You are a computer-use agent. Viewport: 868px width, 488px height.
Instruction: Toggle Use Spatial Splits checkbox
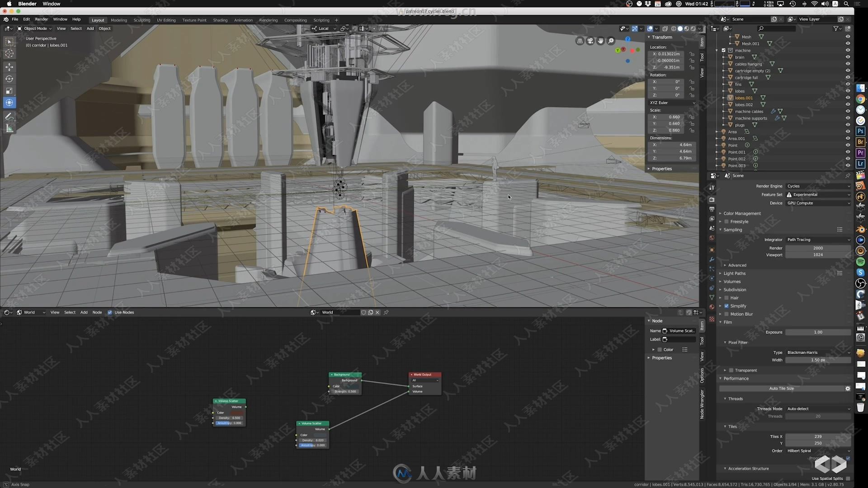point(848,479)
